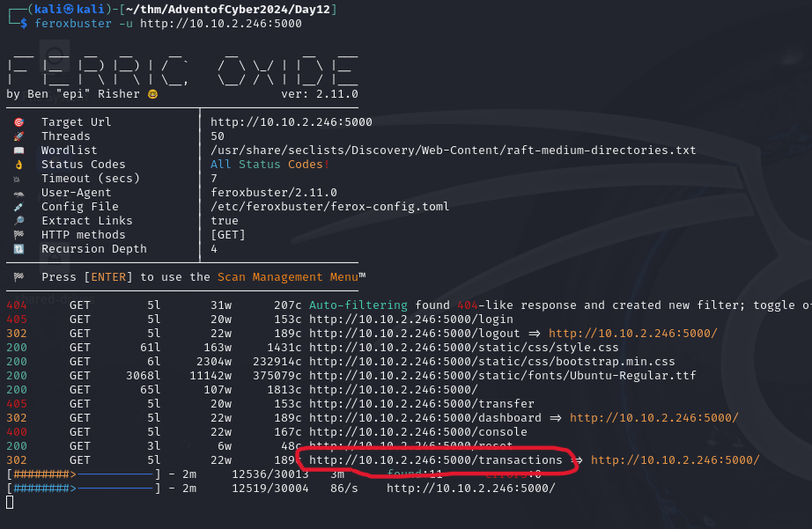Click the 400 status code of /console

tap(17, 431)
